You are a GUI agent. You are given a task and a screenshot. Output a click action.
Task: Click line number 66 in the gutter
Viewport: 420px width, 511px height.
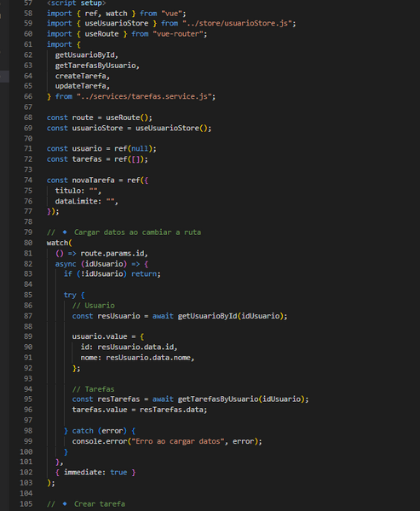coord(28,96)
